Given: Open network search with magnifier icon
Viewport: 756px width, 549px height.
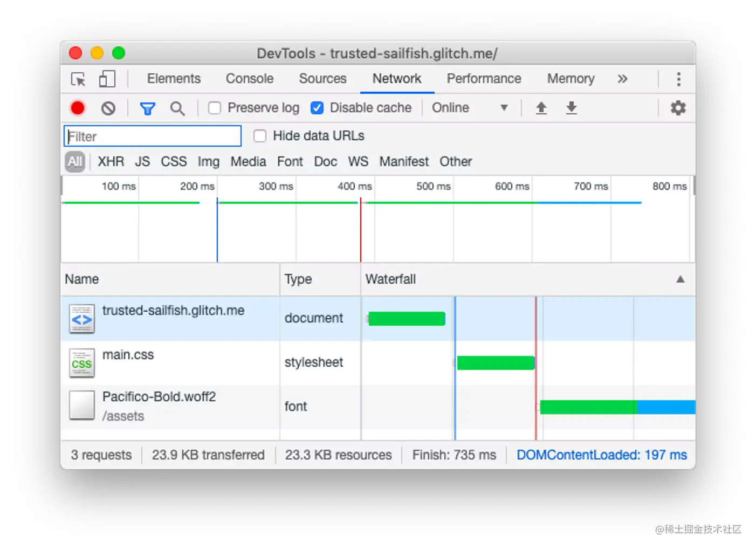Looking at the screenshot, I should point(177,108).
